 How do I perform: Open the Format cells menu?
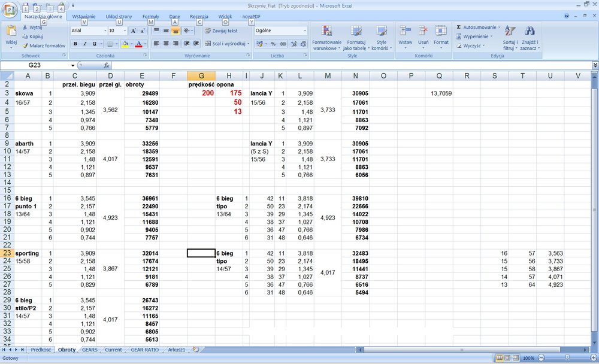pyautogui.click(x=441, y=37)
